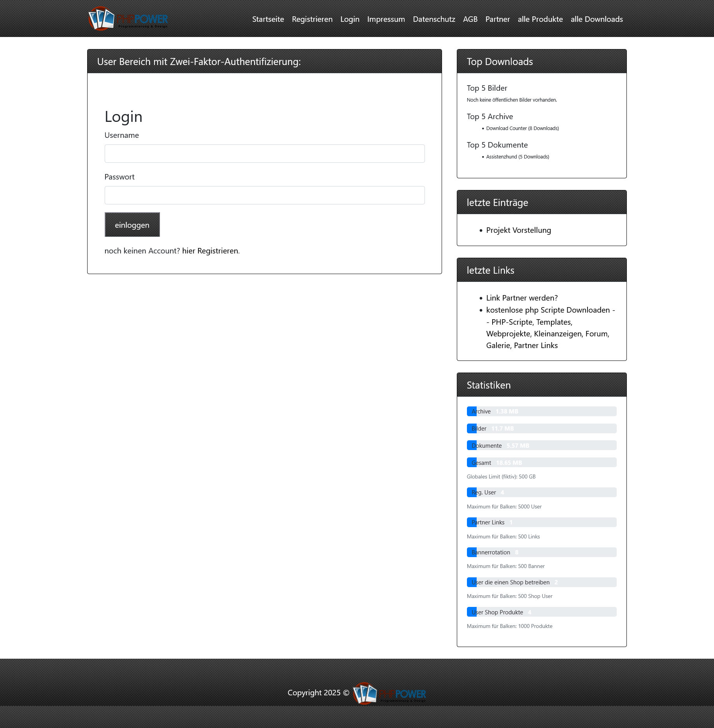Image resolution: width=714 pixels, height=728 pixels.
Task: Click the Gesamt storage progress bar
Action: [x=541, y=462]
